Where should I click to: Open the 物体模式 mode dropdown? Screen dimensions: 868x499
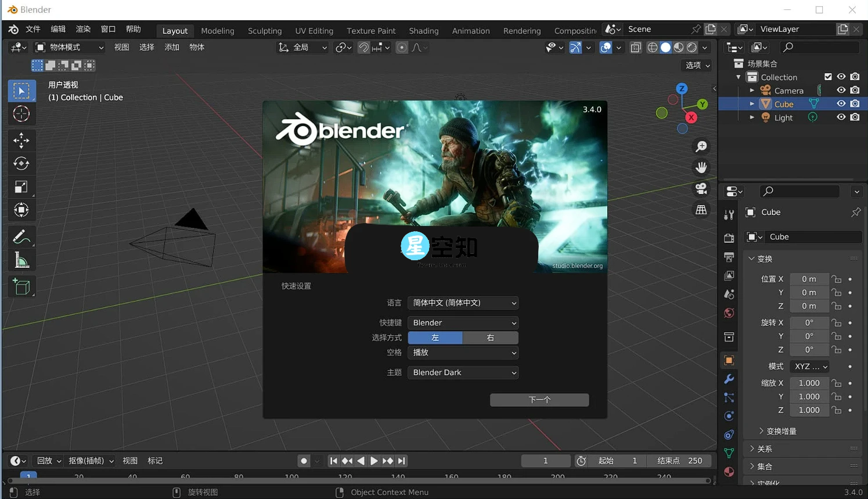coord(69,47)
